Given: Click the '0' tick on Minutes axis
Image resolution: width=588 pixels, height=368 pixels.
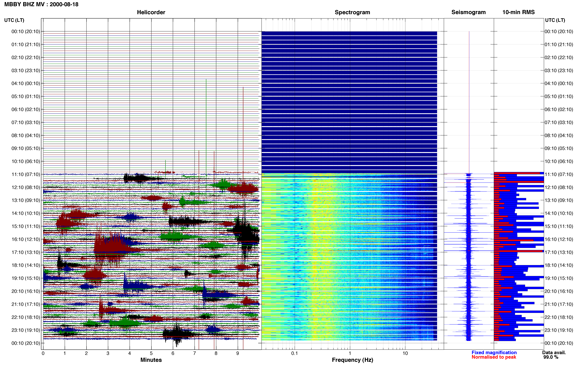Looking at the screenshot, I should [43, 353].
